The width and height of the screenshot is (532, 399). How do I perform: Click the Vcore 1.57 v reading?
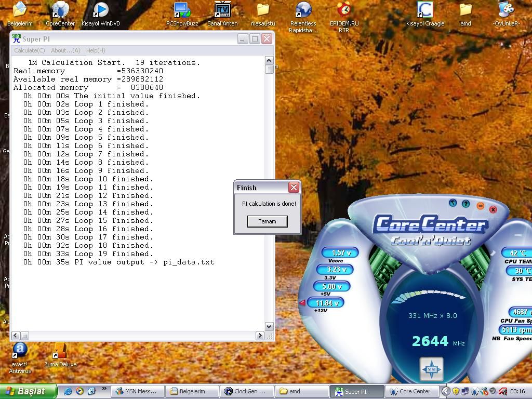pos(340,253)
